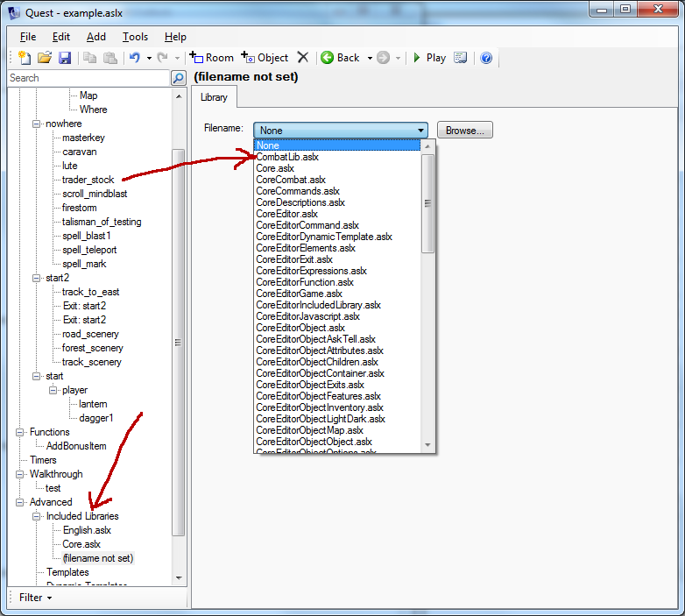Collapse the nowhere tree node

click(x=37, y=124)
